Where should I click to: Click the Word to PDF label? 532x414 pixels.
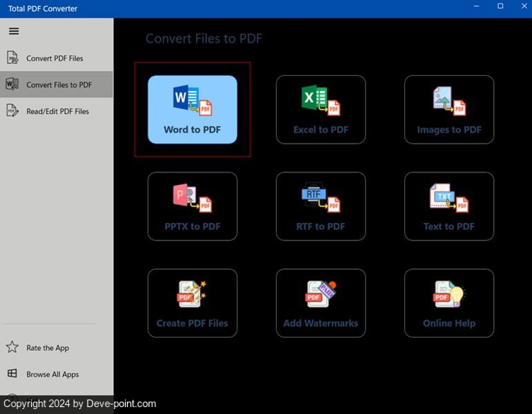pyautogui.click(x=193, y=130)
